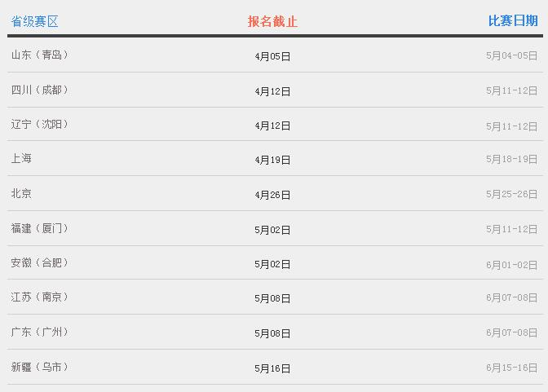This screenshot has height=392, width=548.
Task: Click the 比赛日期 column header
Action: tap(513, 21)
